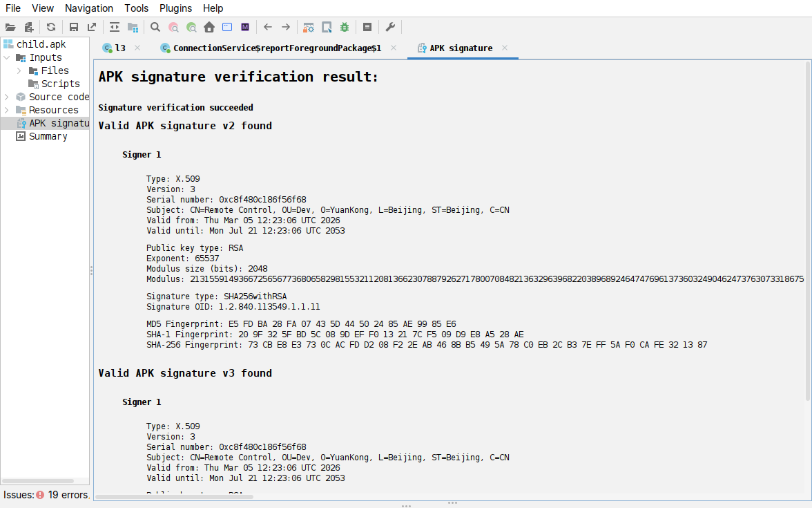Toggle Flatten packages icon

[133, 27]
